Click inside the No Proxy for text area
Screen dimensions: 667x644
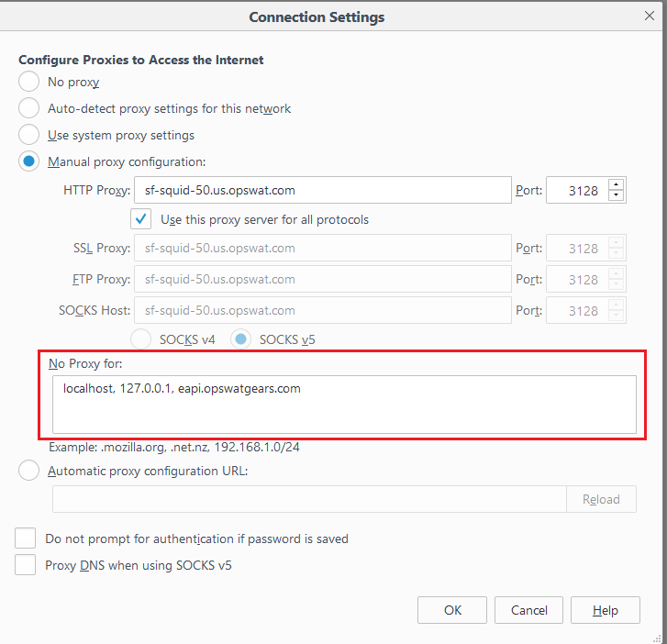tap(345, 405)
